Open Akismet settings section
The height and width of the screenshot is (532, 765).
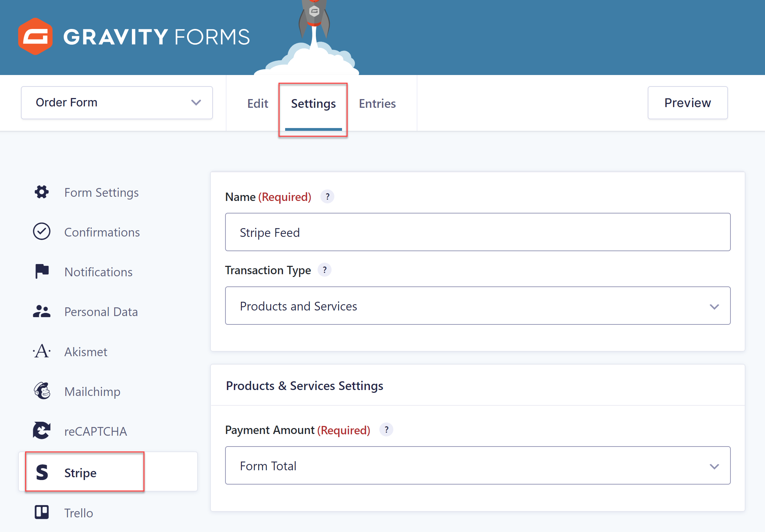click(x=108, y=352)
